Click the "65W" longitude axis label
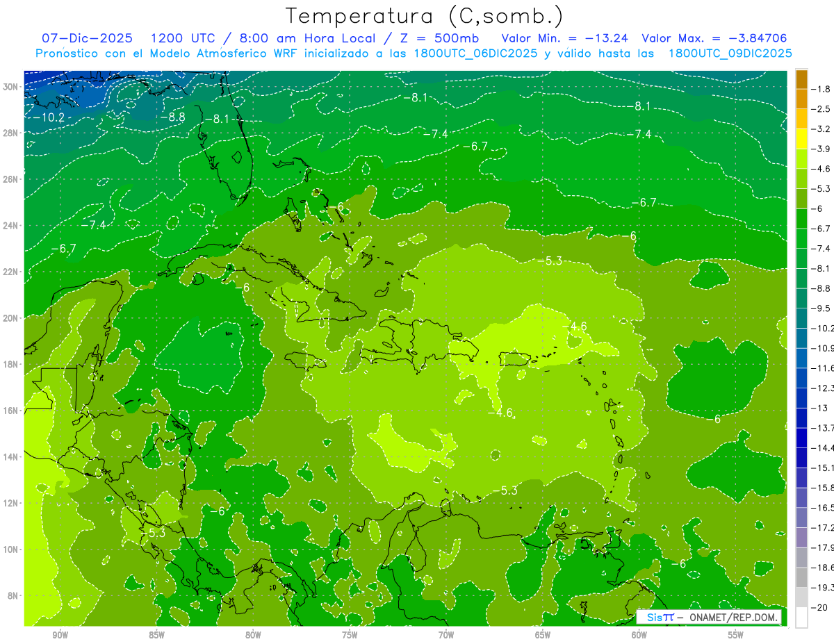The width and height of the screenshot is (834, 644). [543, 636]
